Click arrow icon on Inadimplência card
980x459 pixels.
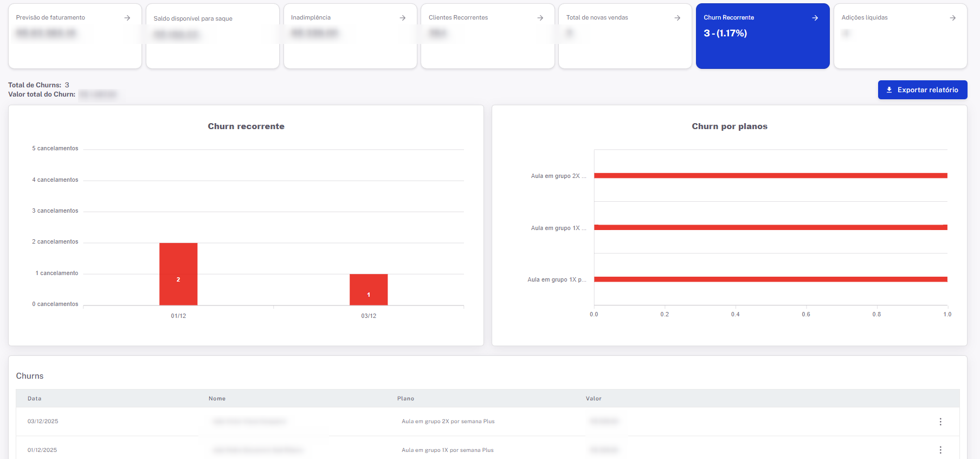(402, 18)
